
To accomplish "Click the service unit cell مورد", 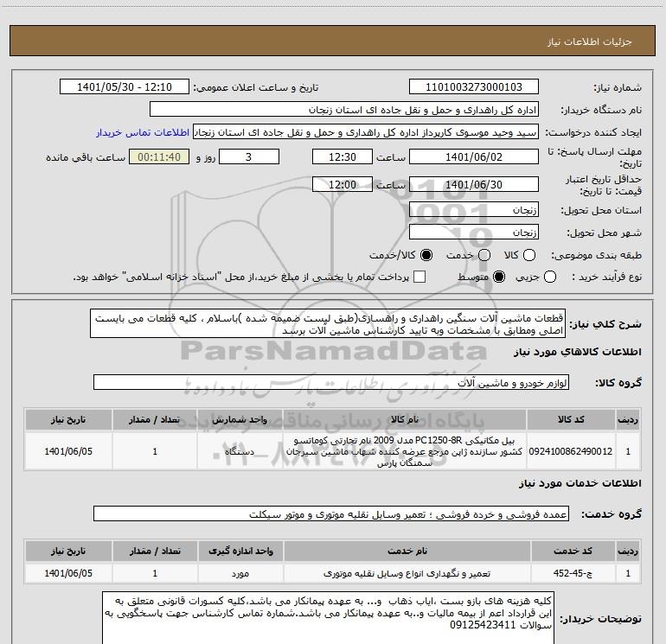I will (x=240, y=573).
